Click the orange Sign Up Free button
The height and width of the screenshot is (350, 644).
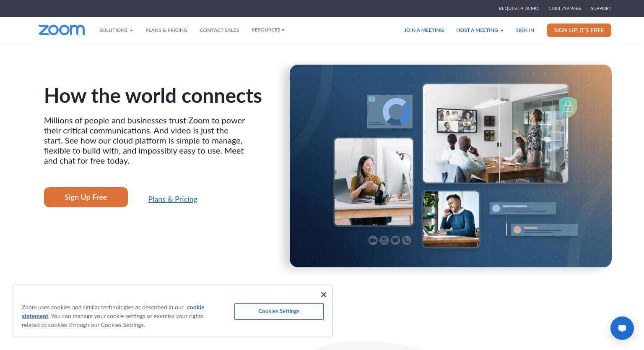pyautogui.click(x=86, y=197)
